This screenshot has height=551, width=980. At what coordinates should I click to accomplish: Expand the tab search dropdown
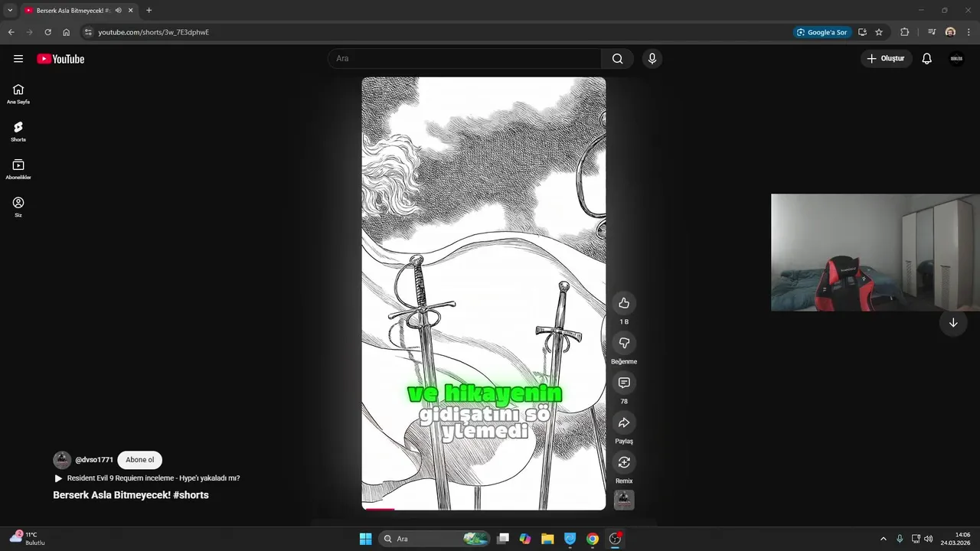[x=10, y=11]
